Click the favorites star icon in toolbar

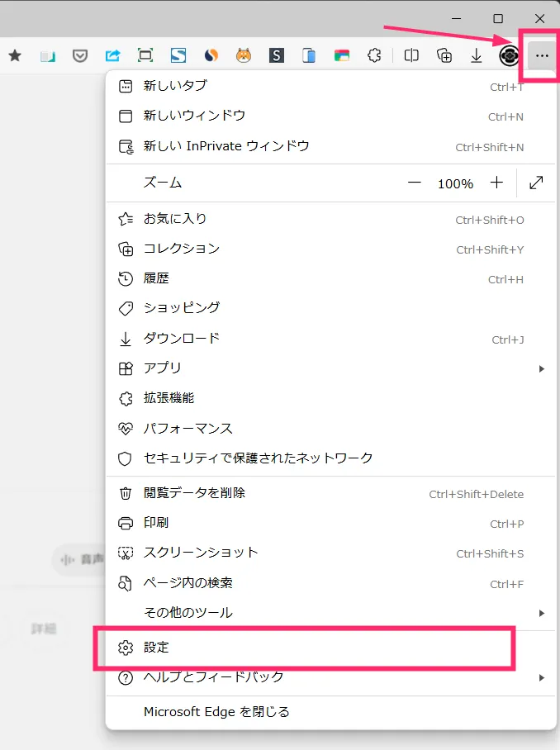click(15, 55)
